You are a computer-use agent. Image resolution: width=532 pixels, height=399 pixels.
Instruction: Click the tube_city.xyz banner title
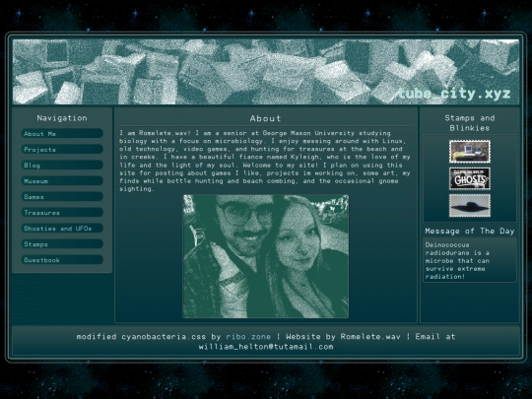coord(454,94)
